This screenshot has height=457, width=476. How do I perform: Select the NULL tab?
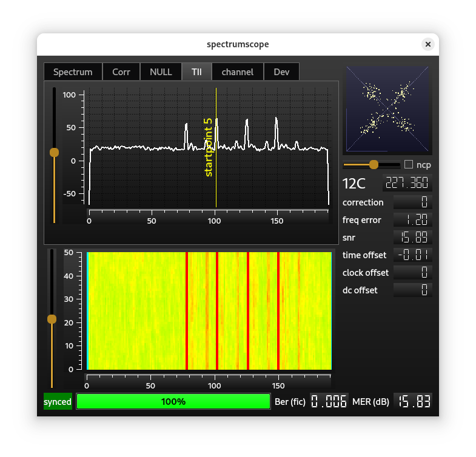pos(161,72)
